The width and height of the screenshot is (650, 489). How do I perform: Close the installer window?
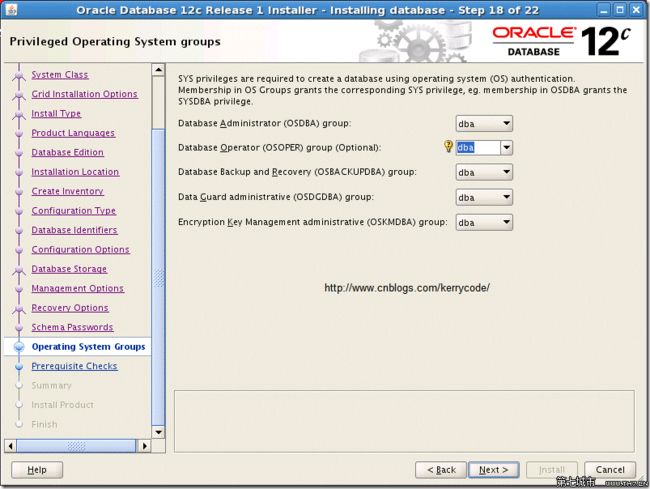(635, 10)
